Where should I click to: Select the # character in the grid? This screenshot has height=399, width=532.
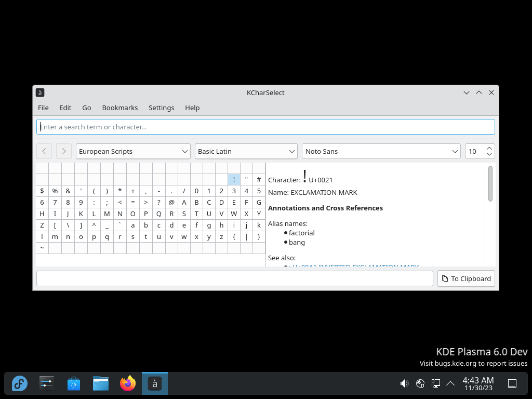click(x=259, y=179)
